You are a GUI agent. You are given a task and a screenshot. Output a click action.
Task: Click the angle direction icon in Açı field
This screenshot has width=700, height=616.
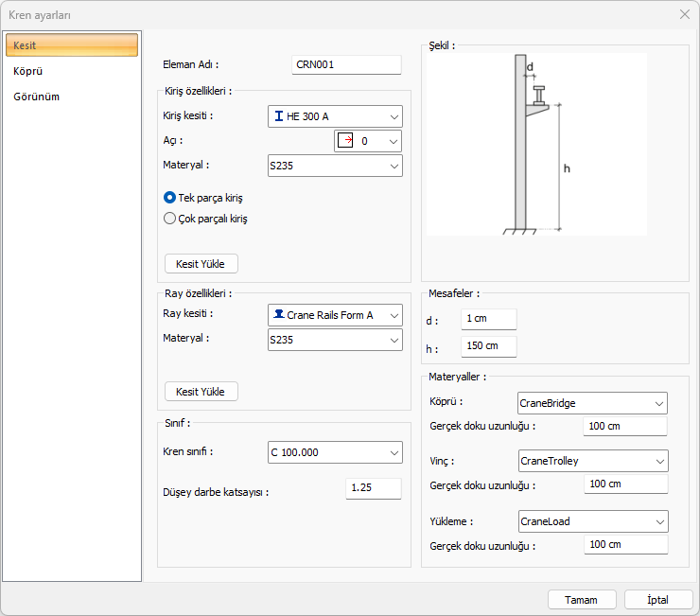pos(346,141)
